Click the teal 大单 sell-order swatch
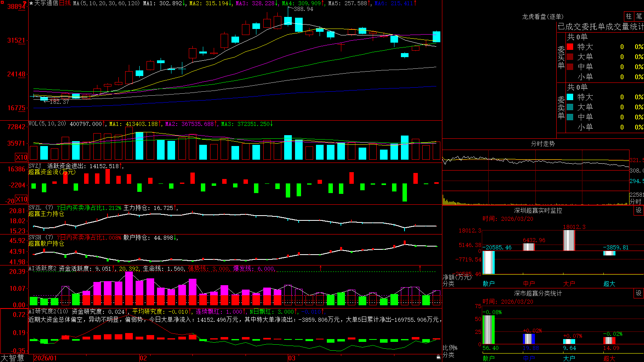 pos(570,107)
